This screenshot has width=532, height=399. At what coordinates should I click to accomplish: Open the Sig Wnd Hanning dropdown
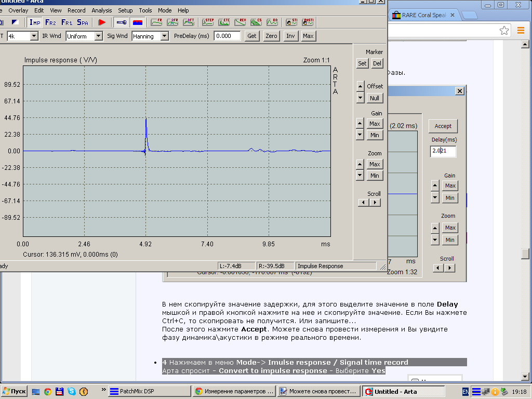(164, 36)
